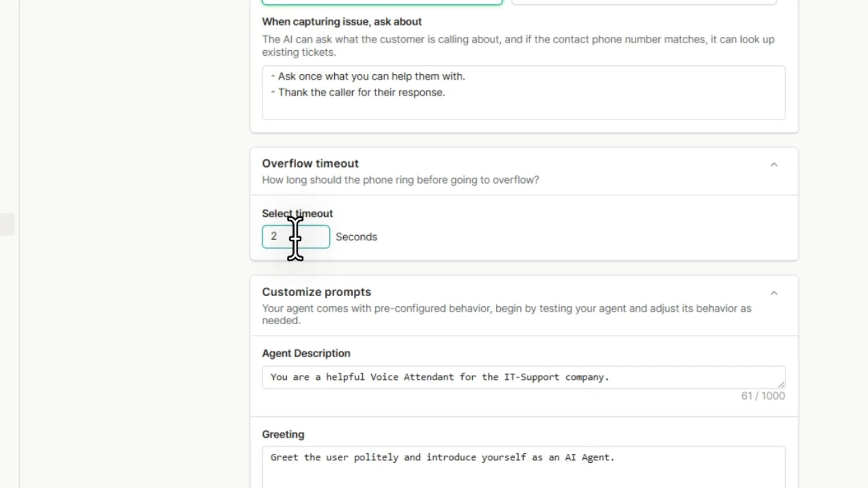Image resolution: width=868 pixels, height=488 pixels.
Task: Click the Greeting field label
Action: tap(283, 434)
